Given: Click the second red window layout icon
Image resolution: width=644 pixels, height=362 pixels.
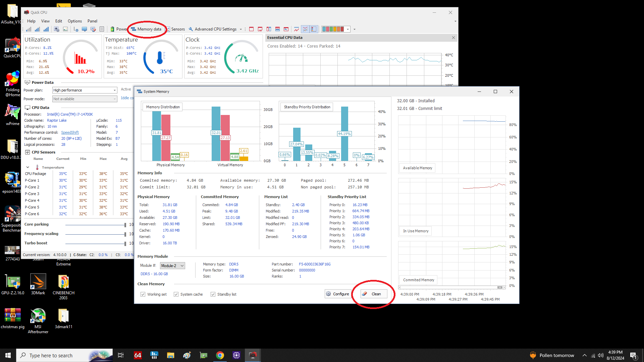Looking at the screenshot, I should [260, 29].
